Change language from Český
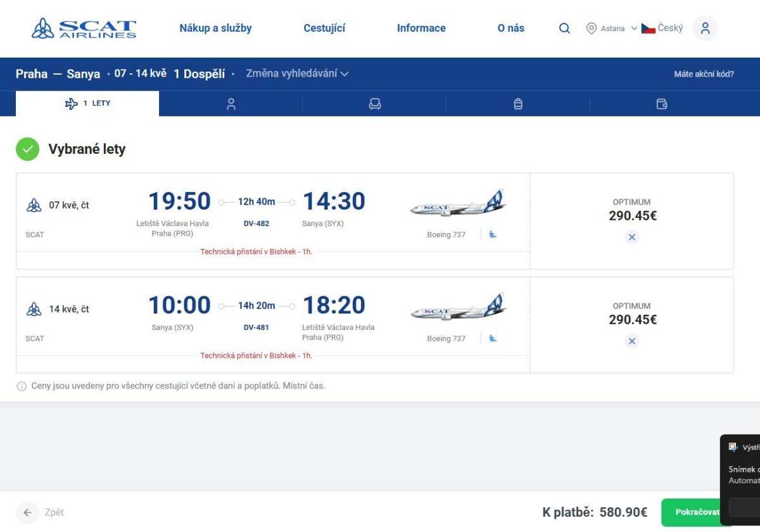The image size is (760, 532). pyautogui.click(x=662, y=28)
